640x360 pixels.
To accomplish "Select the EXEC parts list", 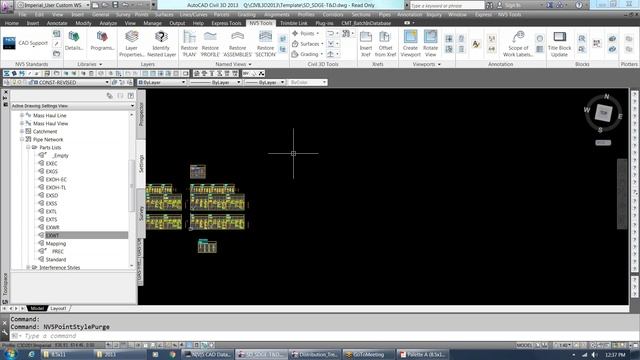I will pos(51,163).
